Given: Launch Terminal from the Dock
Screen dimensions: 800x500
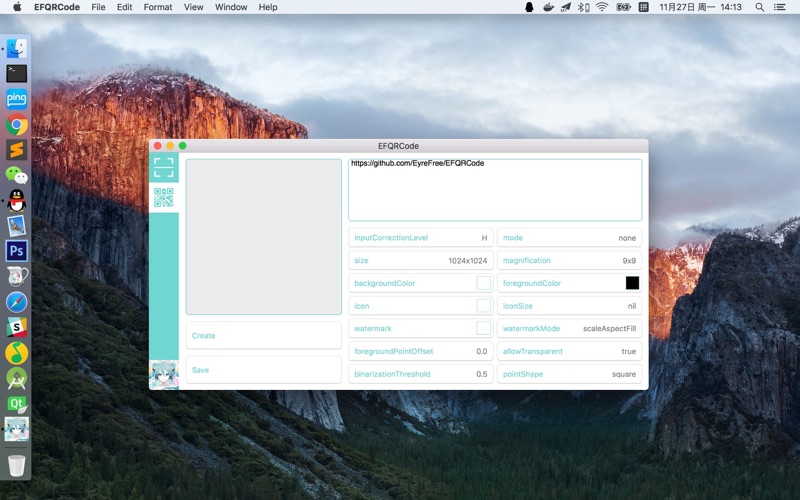Looking at the screenshot, I should (x=16, y=73).
